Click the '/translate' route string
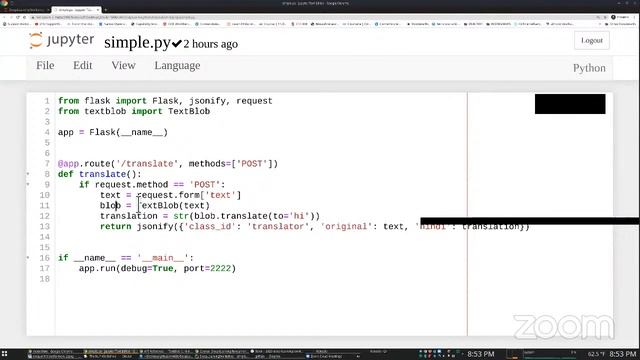This screenshot has height=360, width=640. click(x=147, y=164)
